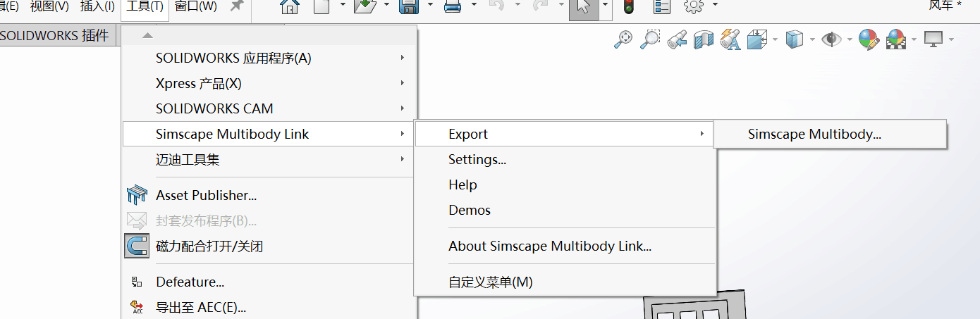Create a new document via the blank page icon
The image size is (980, 319).
point(321,7)
